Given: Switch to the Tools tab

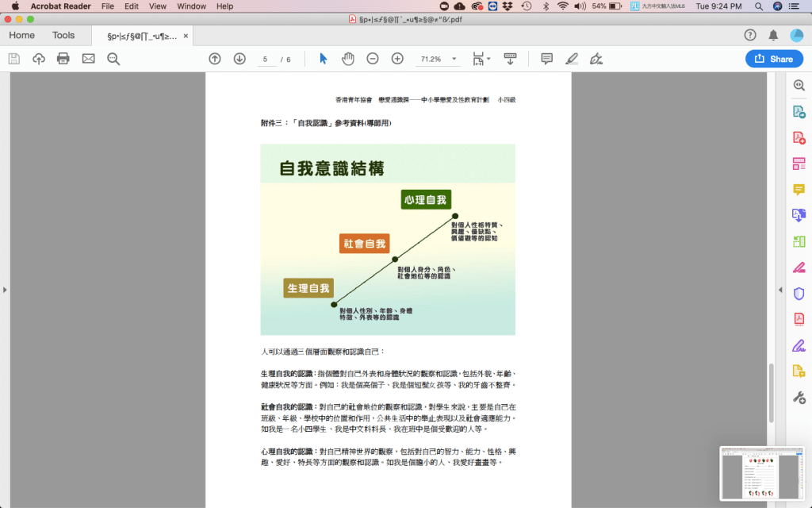Looking at the screenshot, I should 63,36.
